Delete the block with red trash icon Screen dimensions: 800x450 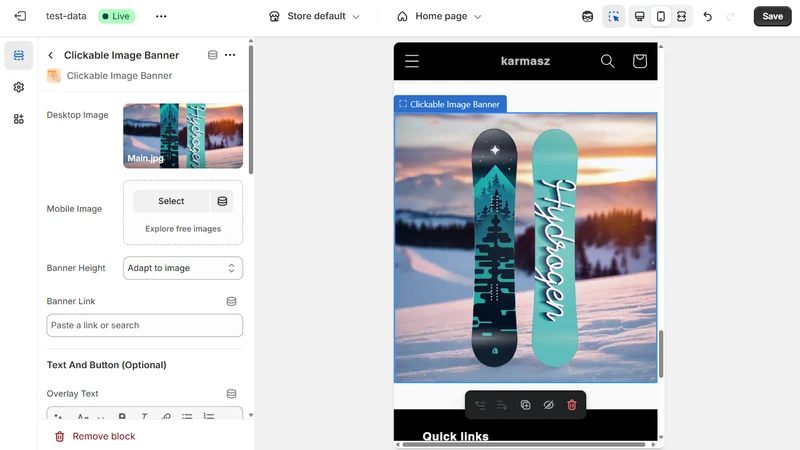pyautogui.click(x=571, y=405)
